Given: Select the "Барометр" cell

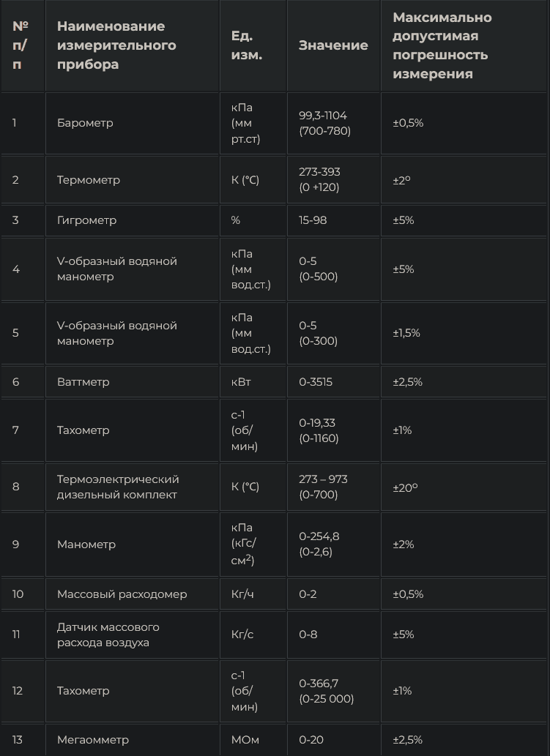Looking at the screenshot, I should (85, 123).
